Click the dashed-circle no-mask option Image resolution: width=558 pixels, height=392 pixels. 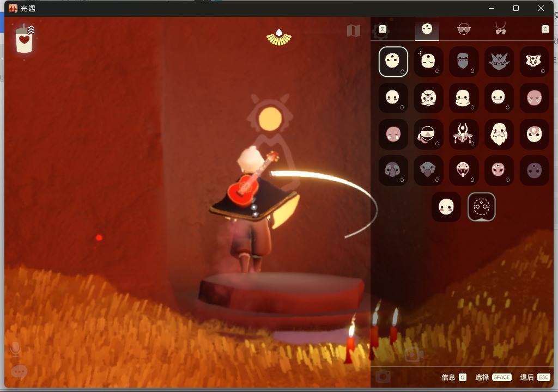[x=481, y=207]
